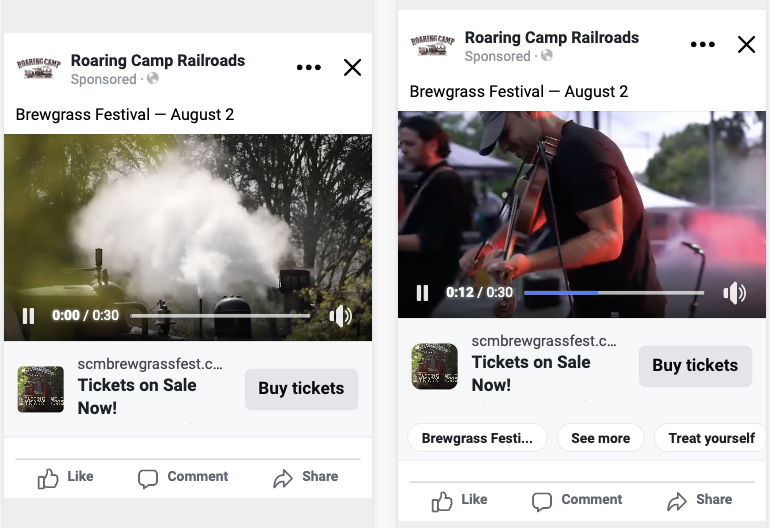Viewport: 770px width, 528px height.
Task: Click Buy tickets on right ad
Action: pos(695,365)
